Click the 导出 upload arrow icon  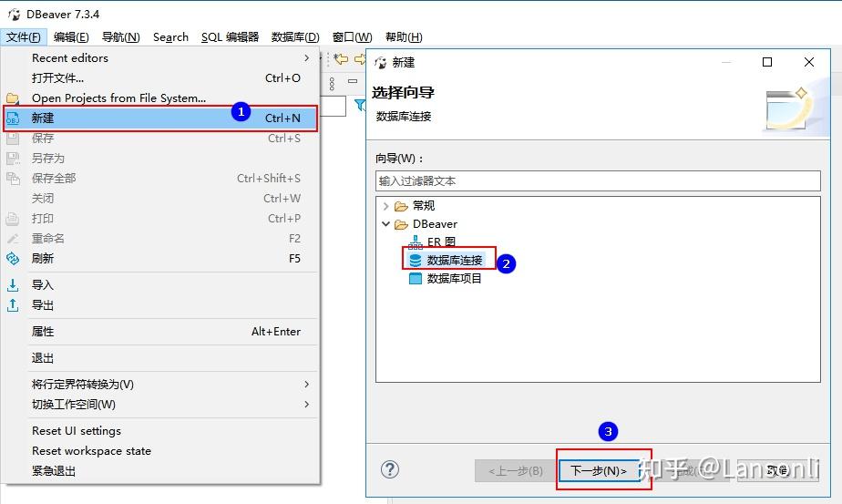point(13,305)
